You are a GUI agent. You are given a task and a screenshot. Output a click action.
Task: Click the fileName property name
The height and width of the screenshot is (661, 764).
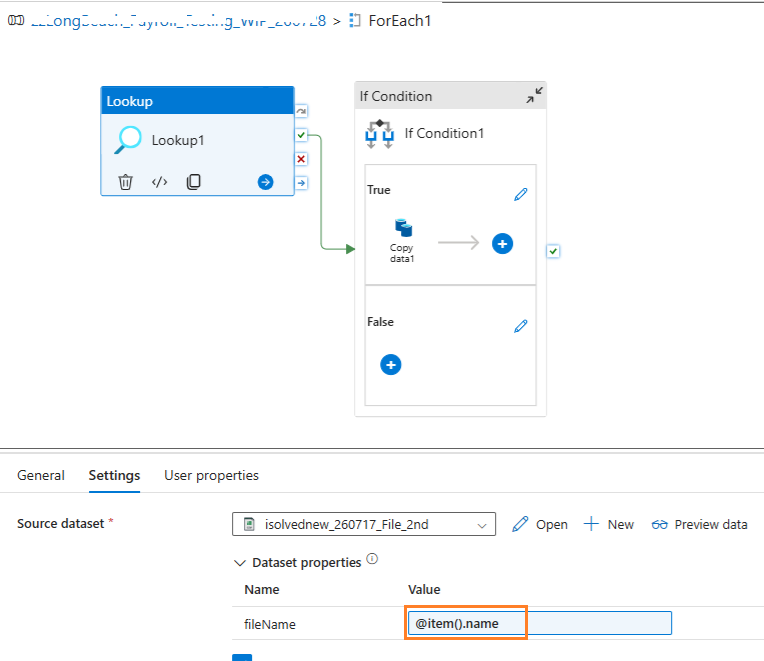[270, 624]
